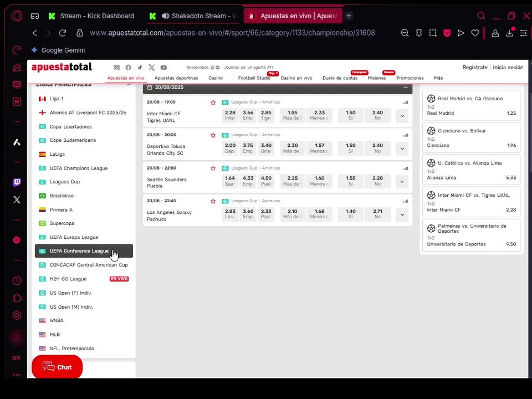
Task: Pick Alianza Lima 5.33 featured bet
Action: point(471,170)
